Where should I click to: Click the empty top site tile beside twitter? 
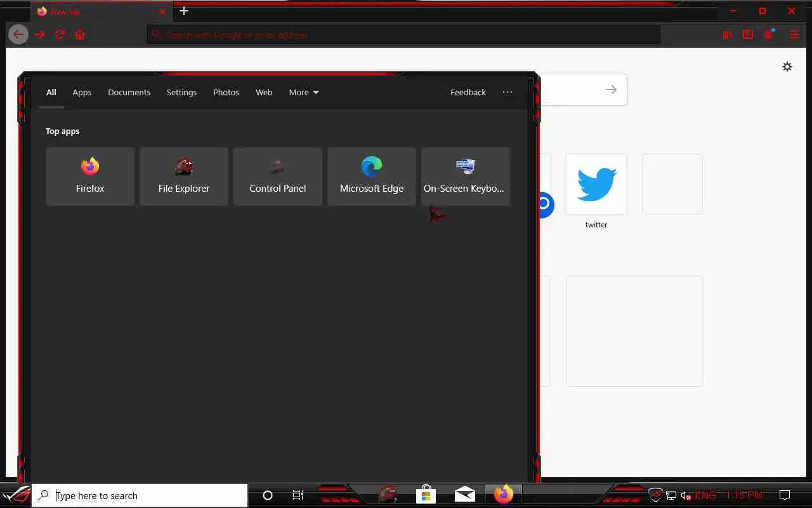pyautogui.click(x=672, y=184)
